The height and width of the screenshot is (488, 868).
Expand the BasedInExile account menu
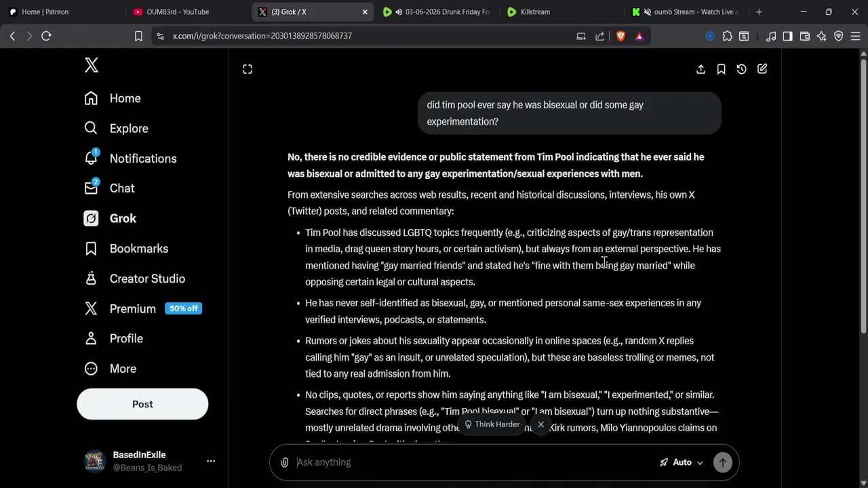coord(211,462)
